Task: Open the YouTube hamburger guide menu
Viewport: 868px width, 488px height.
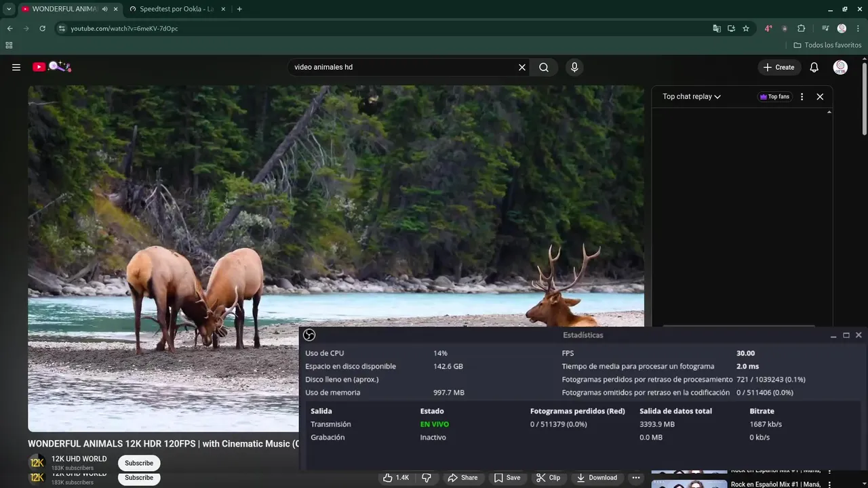Action: point(16,67)
